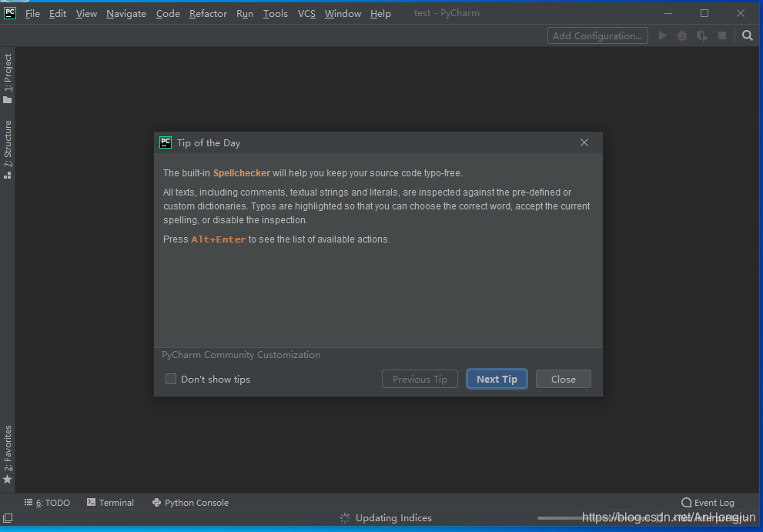Open the Add Configuration dropdown

pyautogui.click(x=597, y=35)
